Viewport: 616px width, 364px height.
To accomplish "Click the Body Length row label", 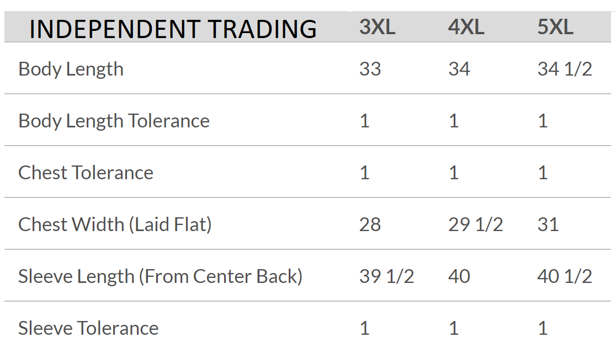I will pos(71,69).
